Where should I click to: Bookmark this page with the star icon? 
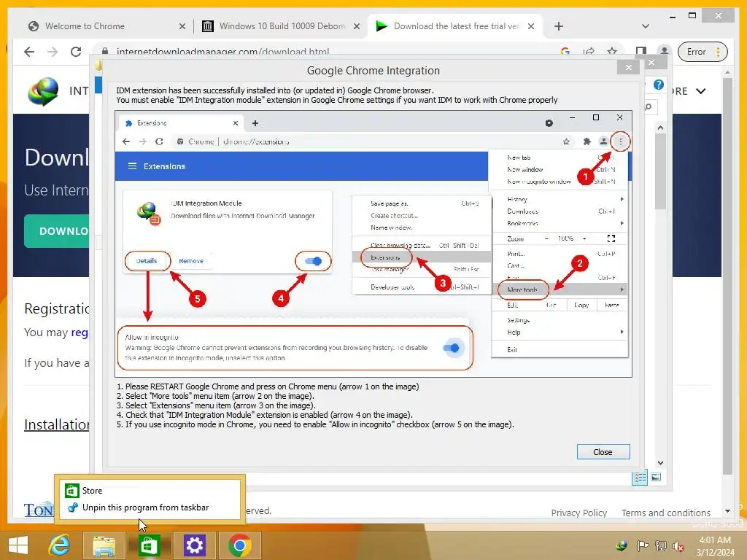pos(612,51)
